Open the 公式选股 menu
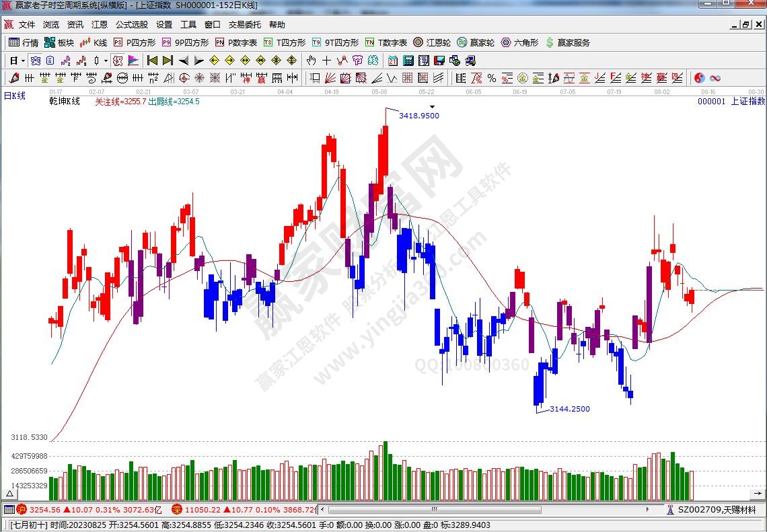 coord(131,25)
